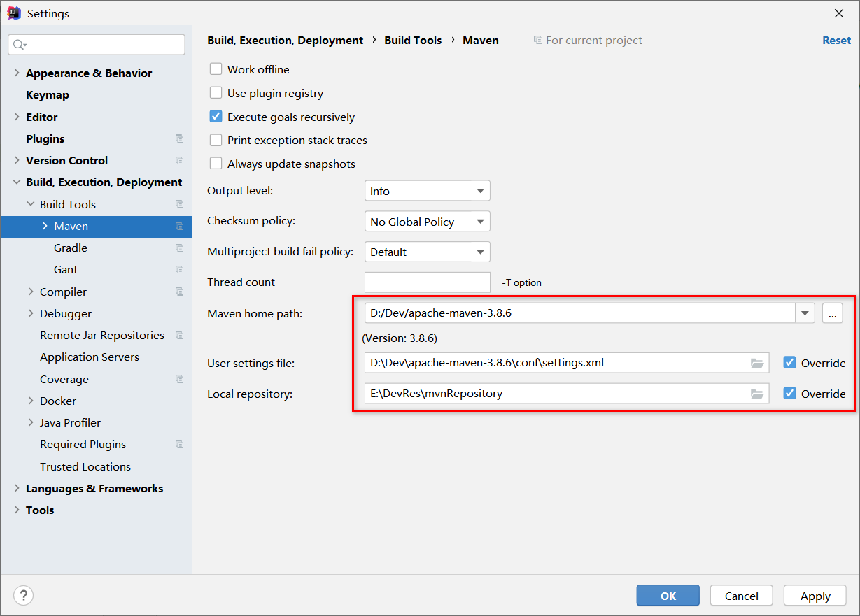Click the Reset link
This screenshot has width=860, height=616.
[836, 41]
